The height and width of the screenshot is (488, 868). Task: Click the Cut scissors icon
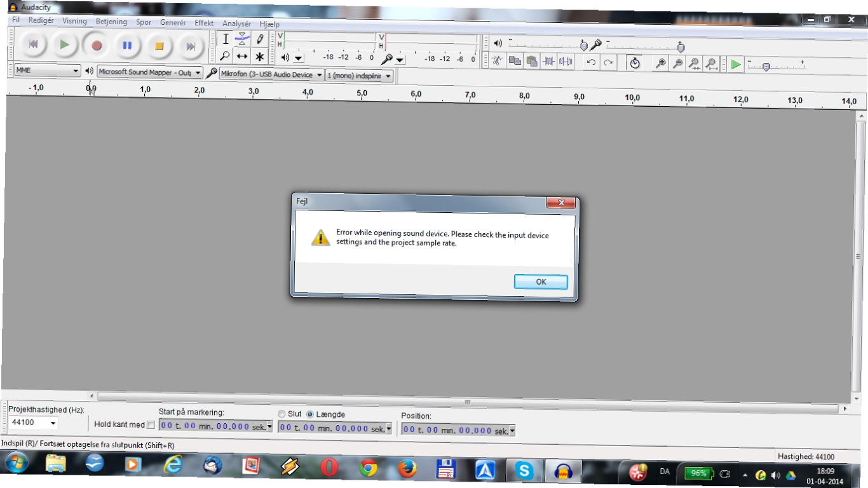click(498, 62)
